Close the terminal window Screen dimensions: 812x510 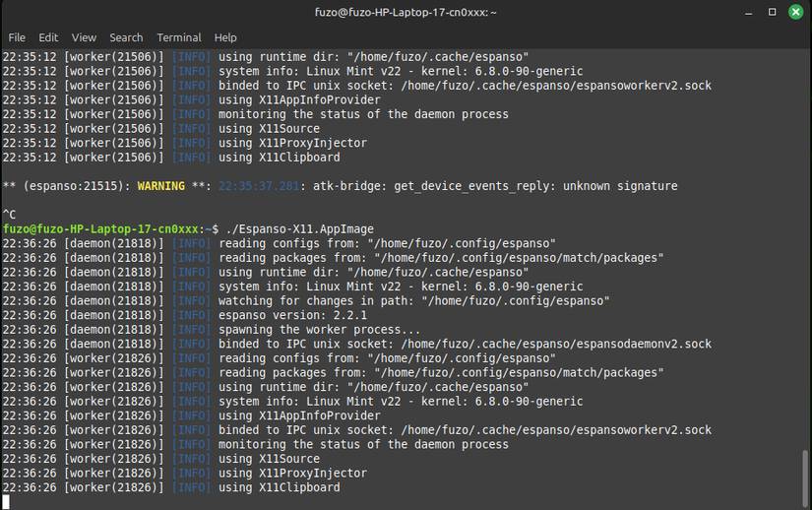point(794,12)
